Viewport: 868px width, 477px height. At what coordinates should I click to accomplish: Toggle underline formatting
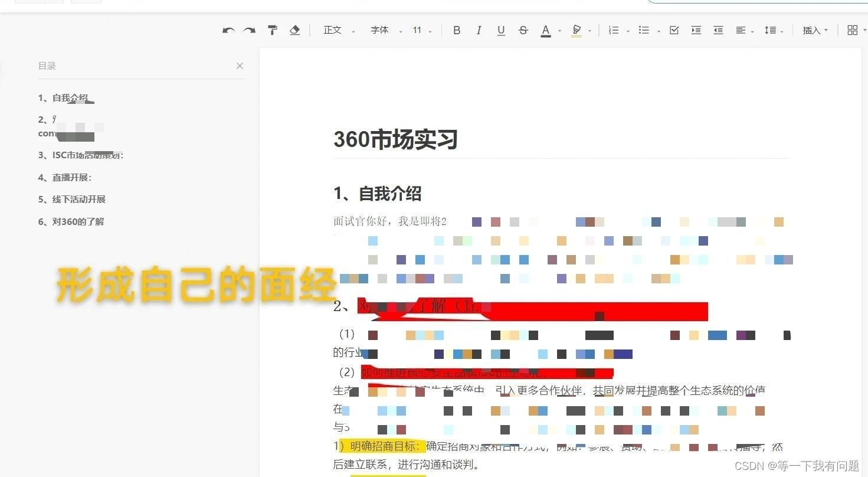click(x=501, y=30)
